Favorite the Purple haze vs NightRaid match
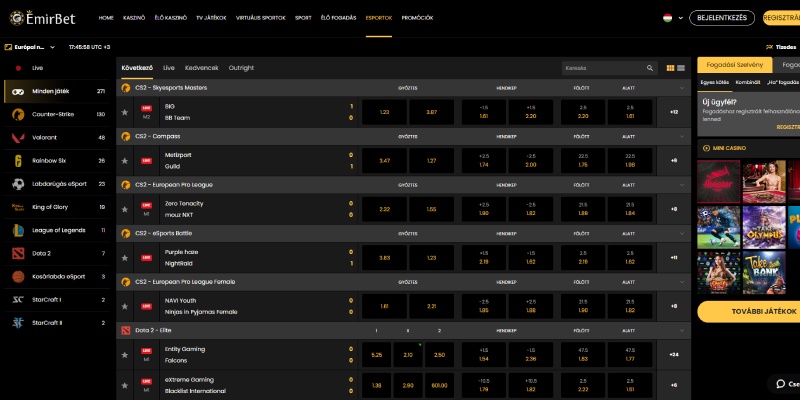800x400 pixels. [124, 258]
